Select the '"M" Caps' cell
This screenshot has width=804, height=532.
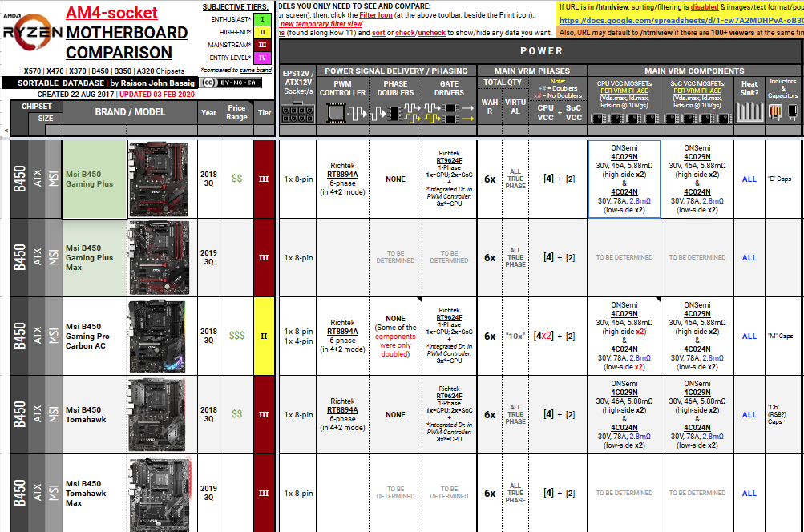pos(783,337)
